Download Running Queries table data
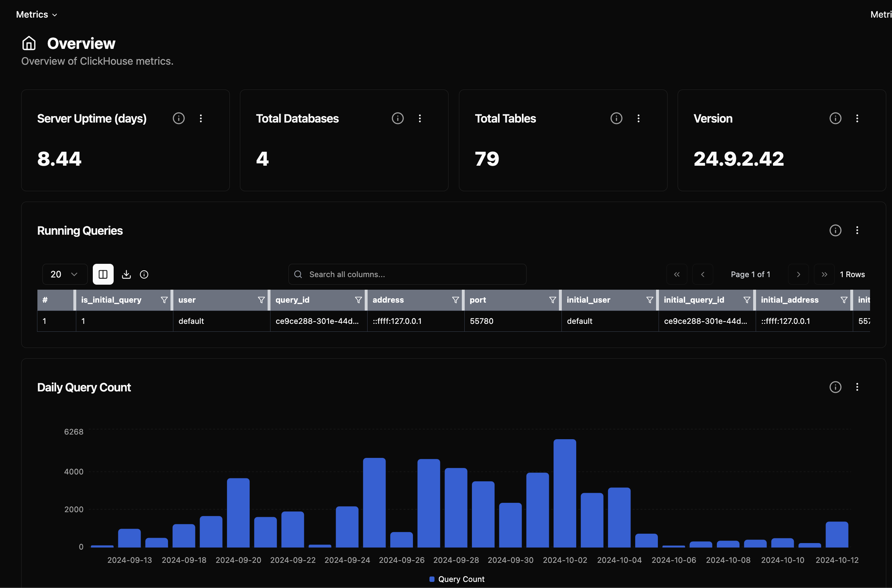The image size is (892, 588). click(127, 275)
